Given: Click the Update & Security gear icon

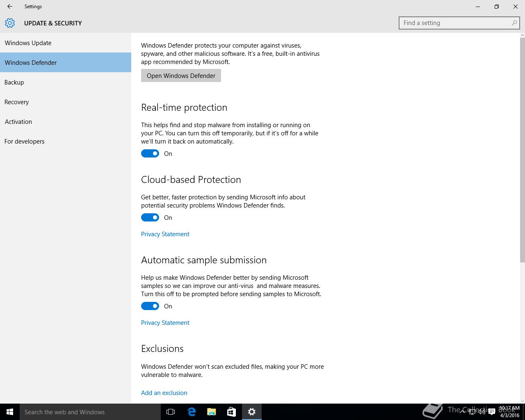Looking at the screenshot, I should [10, 23].
